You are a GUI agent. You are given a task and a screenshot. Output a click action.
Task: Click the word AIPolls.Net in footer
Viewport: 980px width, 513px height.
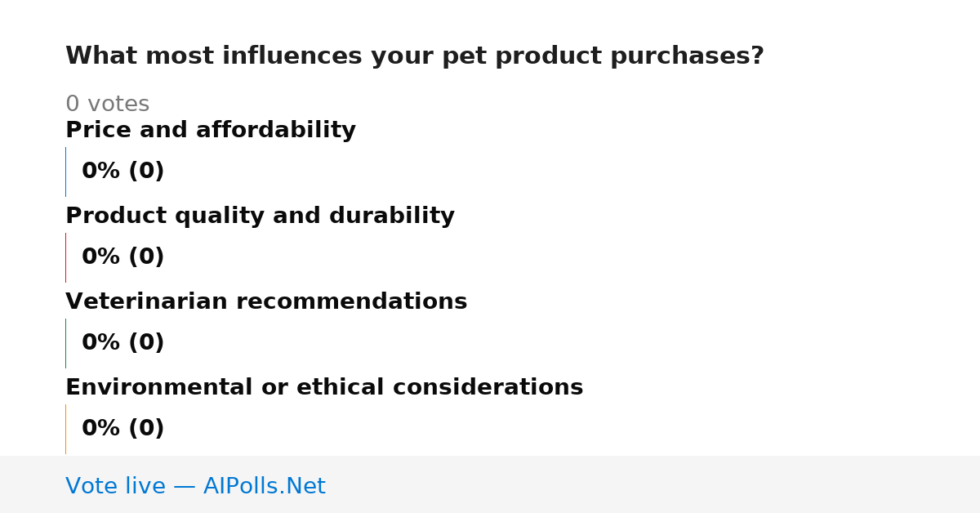(x=265, y=487)
